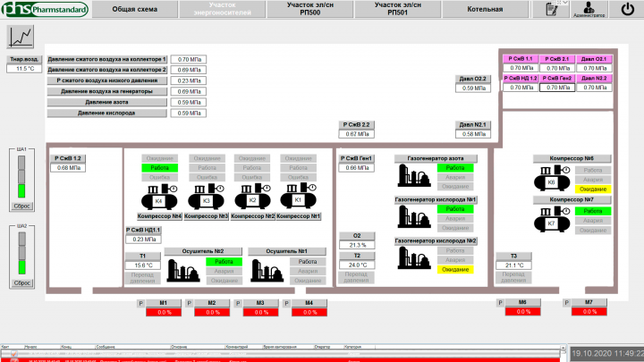The image size is (644, 362).
Task: Click oxygen gas generator №2 icon
Action: [414, 257]
